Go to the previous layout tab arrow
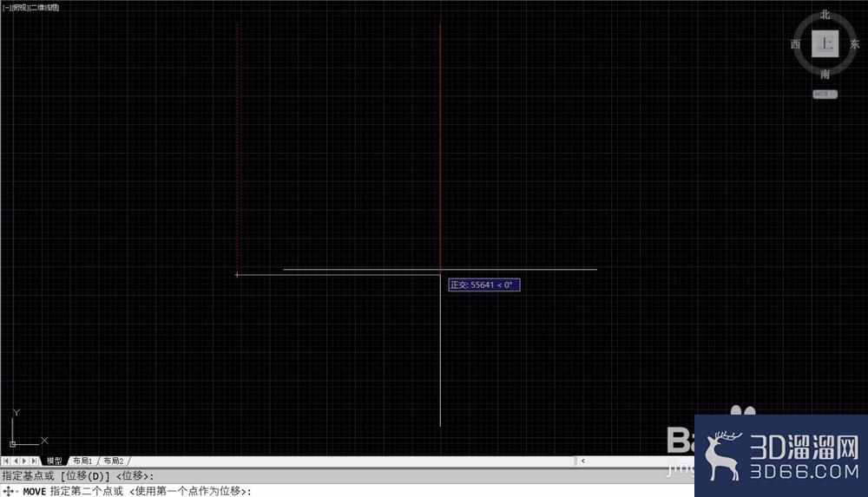The width and height of the screenshot is (868, 497). coord(16,461)
